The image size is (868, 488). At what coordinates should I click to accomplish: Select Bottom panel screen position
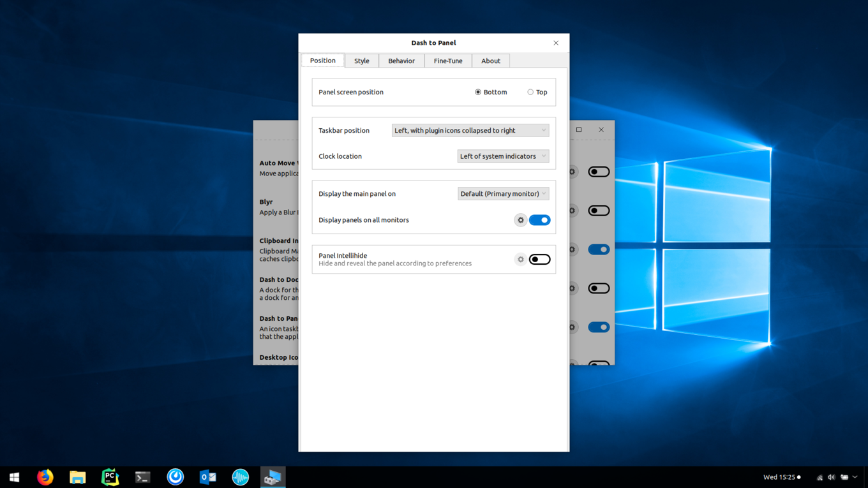(x=491, y=92)
